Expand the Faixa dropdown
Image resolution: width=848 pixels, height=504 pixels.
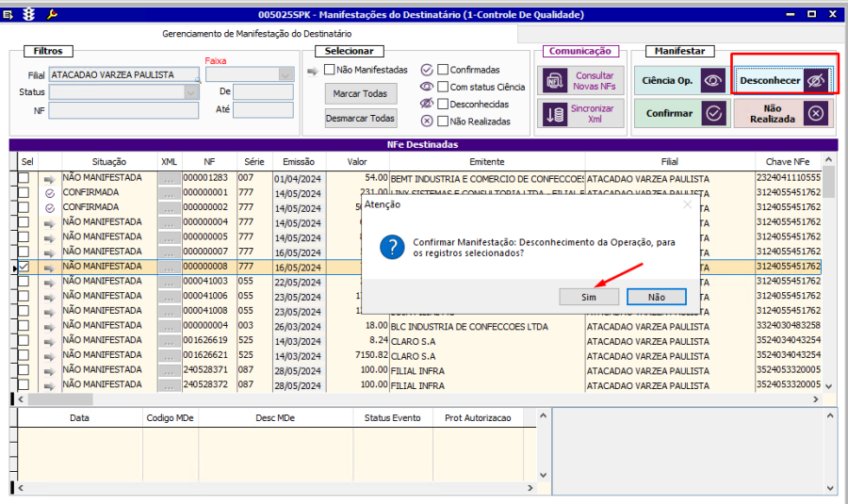(x=285, y=74)
